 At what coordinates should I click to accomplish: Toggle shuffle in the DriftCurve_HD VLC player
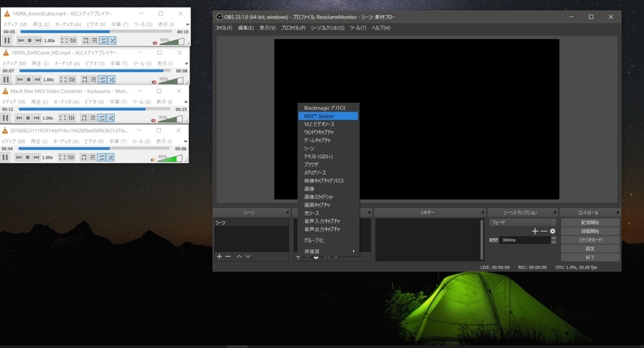[111, 79]
